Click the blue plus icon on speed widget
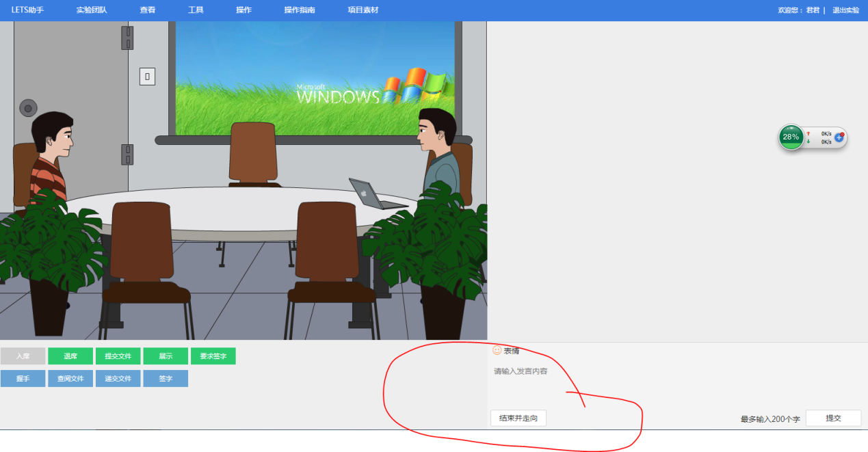 tap(839, 137)
